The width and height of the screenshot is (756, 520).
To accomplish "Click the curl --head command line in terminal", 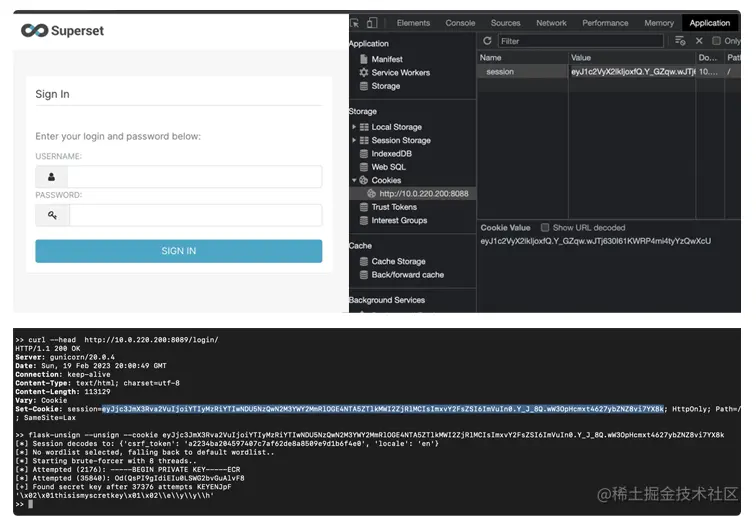I will pos(117,339).
